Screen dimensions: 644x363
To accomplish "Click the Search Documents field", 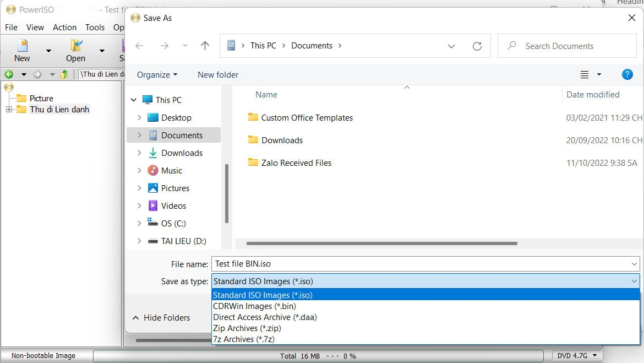I will (x=567, y=46).
